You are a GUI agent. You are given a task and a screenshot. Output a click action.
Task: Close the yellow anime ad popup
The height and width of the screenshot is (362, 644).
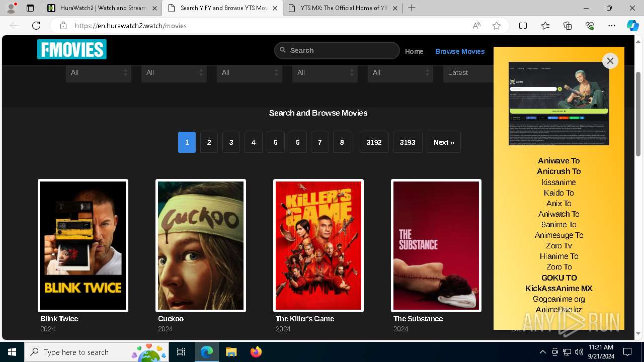point(610,61)
